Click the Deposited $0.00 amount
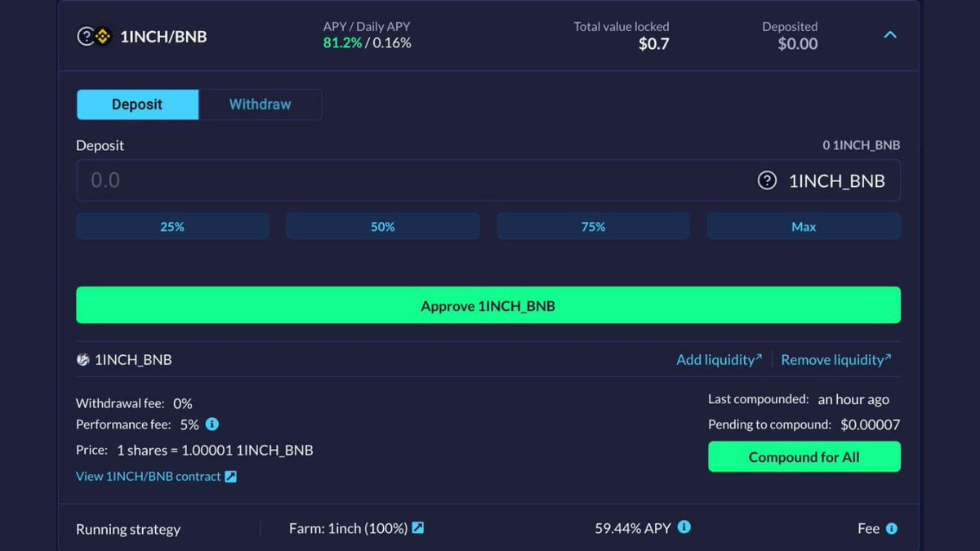This screenshot has height=551, width=980. pos(798,44)
